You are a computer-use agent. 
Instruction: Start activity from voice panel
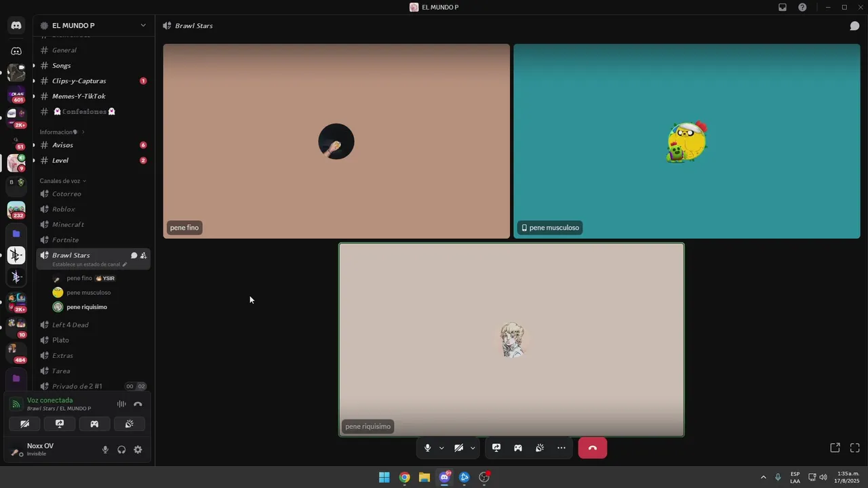click(x=94, y=424)
